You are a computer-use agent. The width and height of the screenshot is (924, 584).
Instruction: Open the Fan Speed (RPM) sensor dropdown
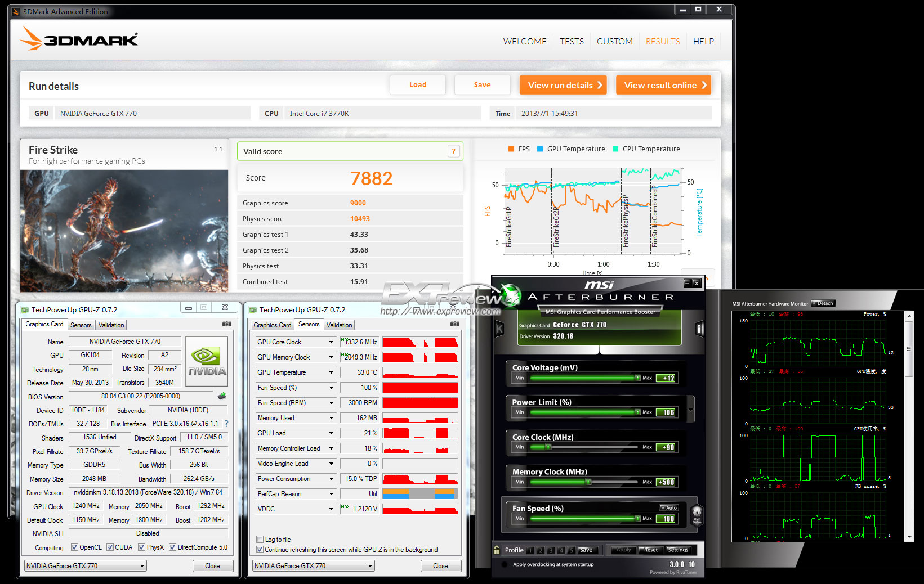click(x=331, y=403)
